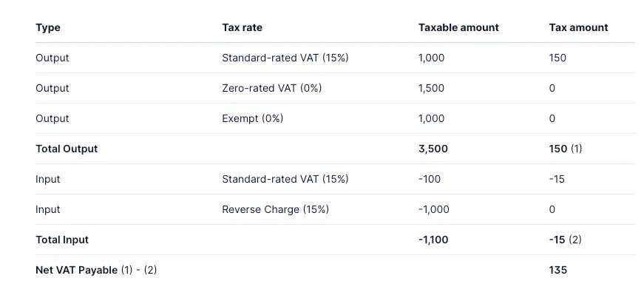644x301 pixels.
Task: Click the 150 (1) total output tax
Action: point(566,149)
